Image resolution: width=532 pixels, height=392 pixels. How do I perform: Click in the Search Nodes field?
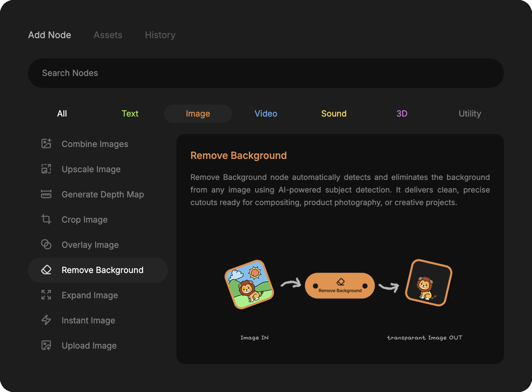pos(266,73)
